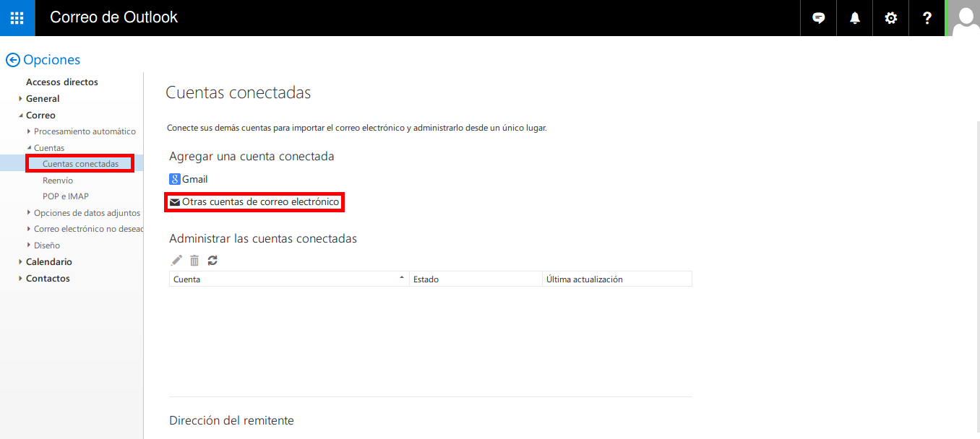Screen dimensions: 980x439
Task: Select Accesos directos in sidebar
Action: coord(62,82)
